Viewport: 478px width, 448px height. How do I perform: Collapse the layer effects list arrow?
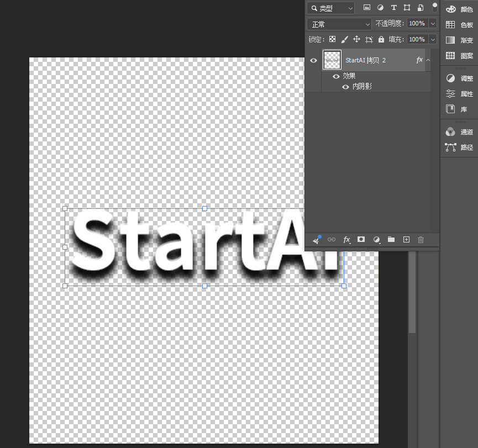(x=428, y=60)
